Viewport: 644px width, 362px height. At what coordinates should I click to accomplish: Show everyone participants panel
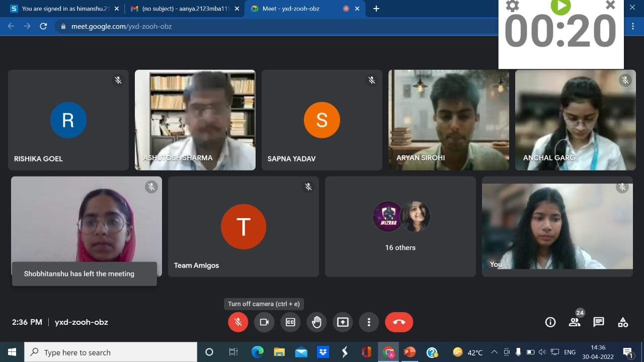pos(575,322)
